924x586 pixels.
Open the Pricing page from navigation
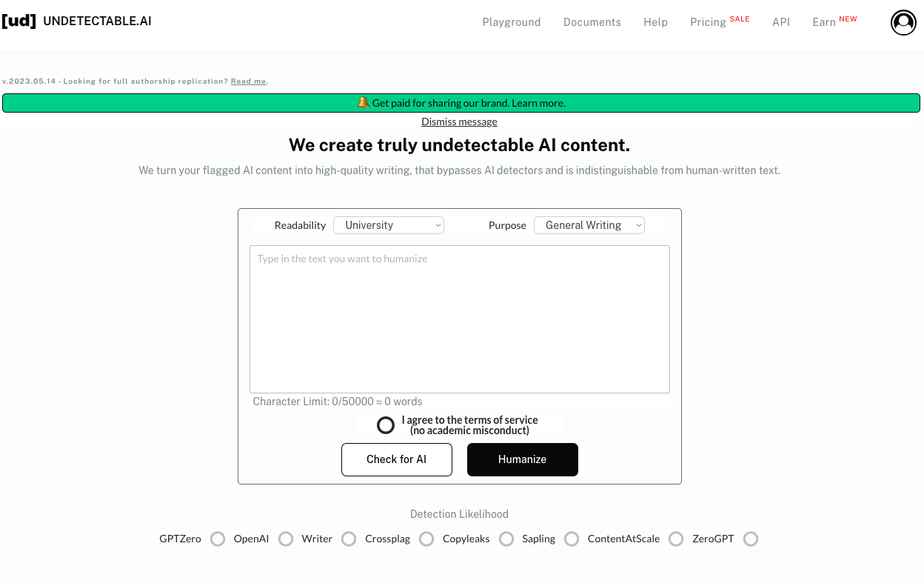708,22
